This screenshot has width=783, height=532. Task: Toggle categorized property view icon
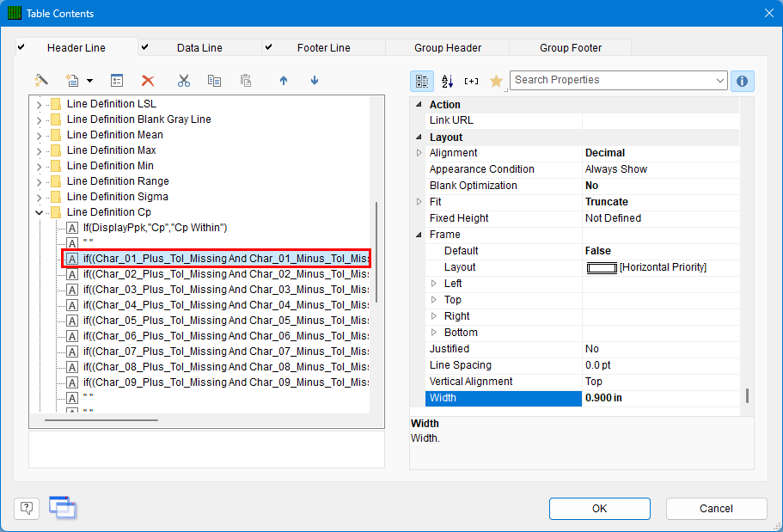pyautogui.click(x=422, y=81)
